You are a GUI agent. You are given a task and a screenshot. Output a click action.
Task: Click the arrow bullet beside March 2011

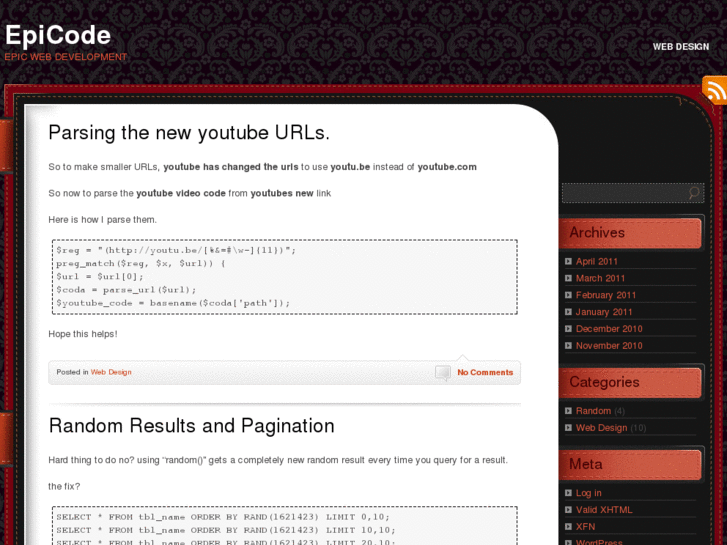[x=568, y=278]
